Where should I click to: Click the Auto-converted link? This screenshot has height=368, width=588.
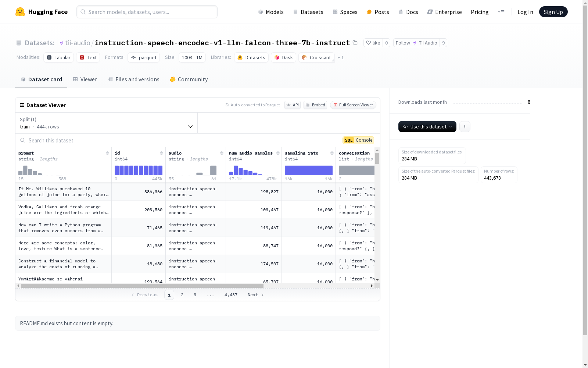245,105
